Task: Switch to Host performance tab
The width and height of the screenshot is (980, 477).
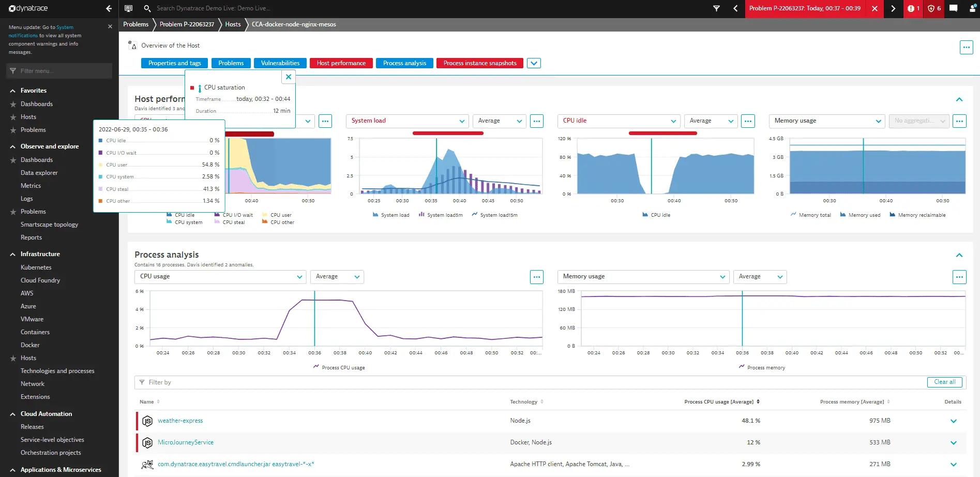Action: 341,63
